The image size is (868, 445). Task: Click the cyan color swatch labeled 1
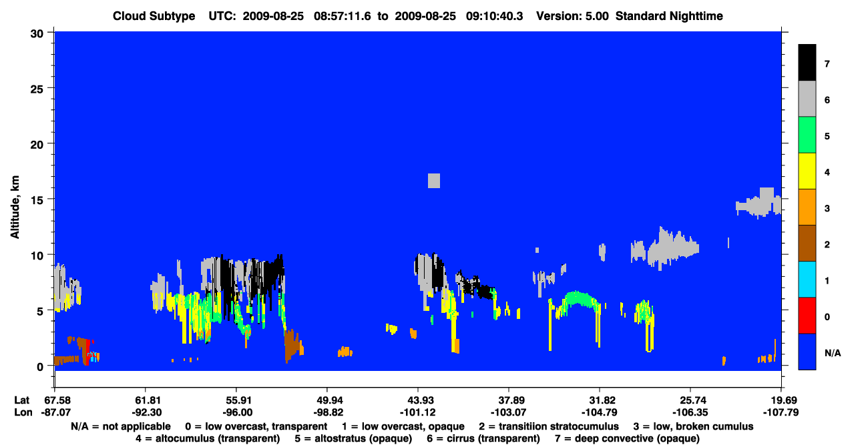click(807, 280)
